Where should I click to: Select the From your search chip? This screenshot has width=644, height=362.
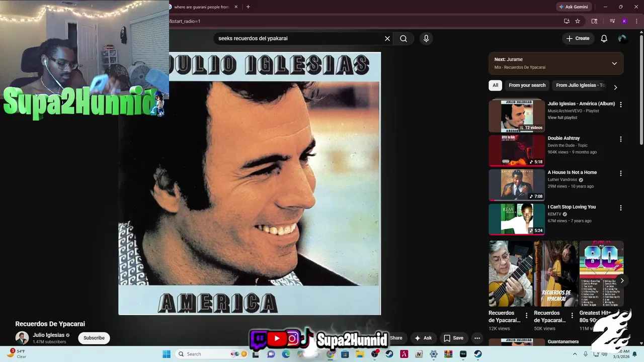pyautogui.click(x=527, y=85)
